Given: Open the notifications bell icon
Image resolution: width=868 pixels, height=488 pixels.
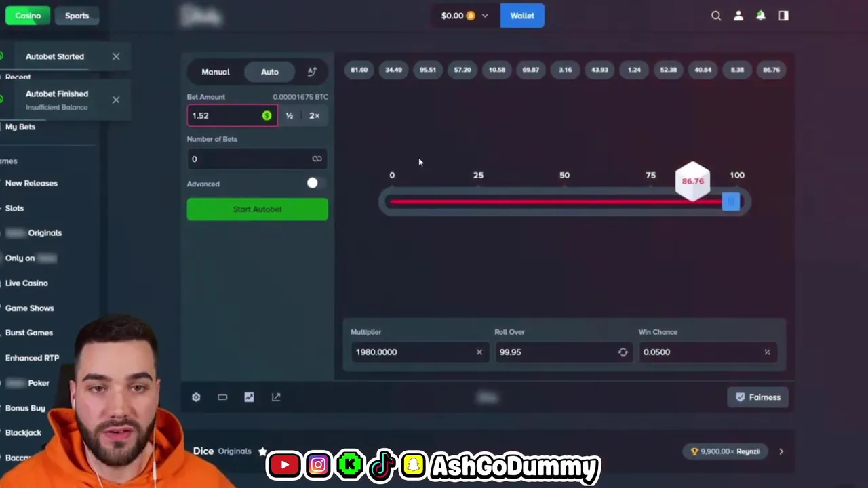Looking at the screenshot, I should (761, 16).
